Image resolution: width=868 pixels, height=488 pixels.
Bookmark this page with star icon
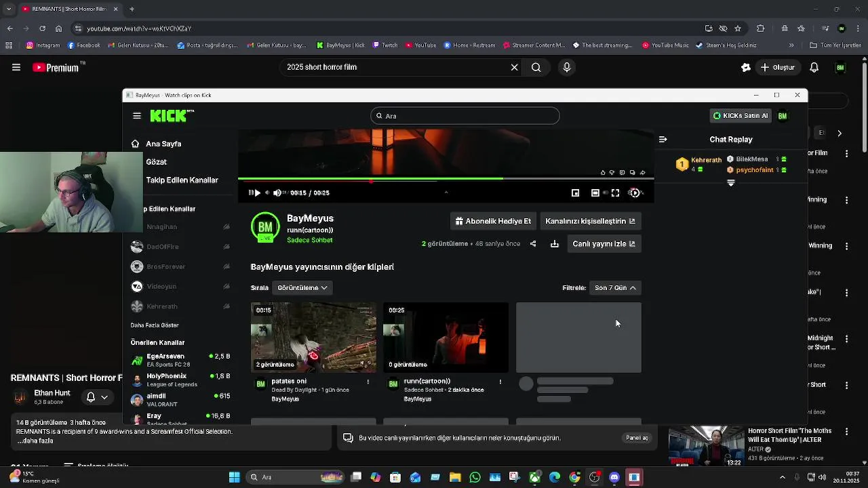[738, 28]
